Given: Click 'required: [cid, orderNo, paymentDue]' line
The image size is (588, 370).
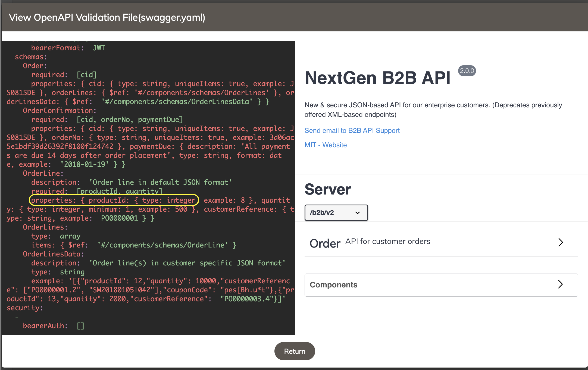Looking at the screenshot, I should pyautogui.click(x=107, y=120).
